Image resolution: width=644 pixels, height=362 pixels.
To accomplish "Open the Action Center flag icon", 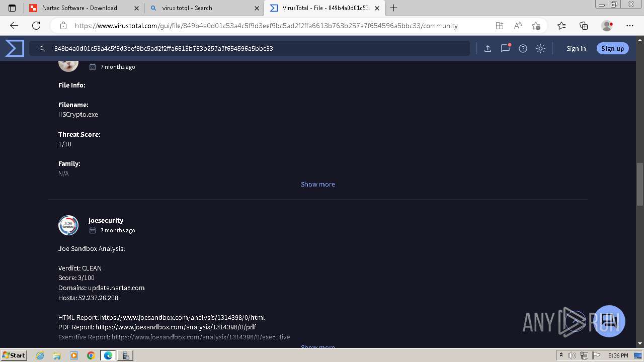I will pos(595,355).
